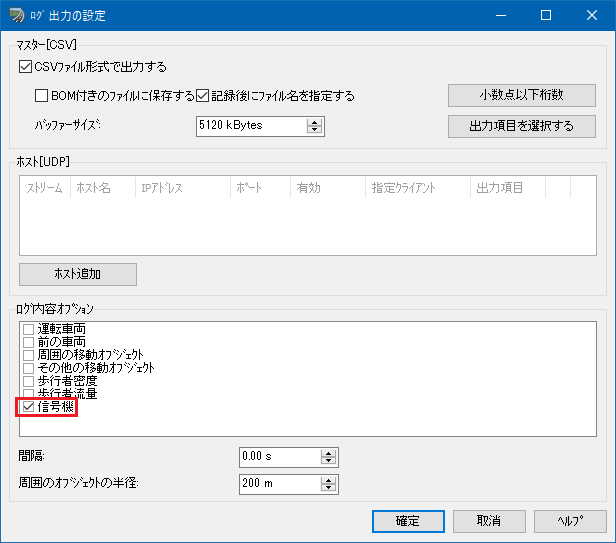Decrease 周囲のオブジェクトの半径 with the down arrow
Viewport: 616px width, 543px height.
tap(328, 488)
